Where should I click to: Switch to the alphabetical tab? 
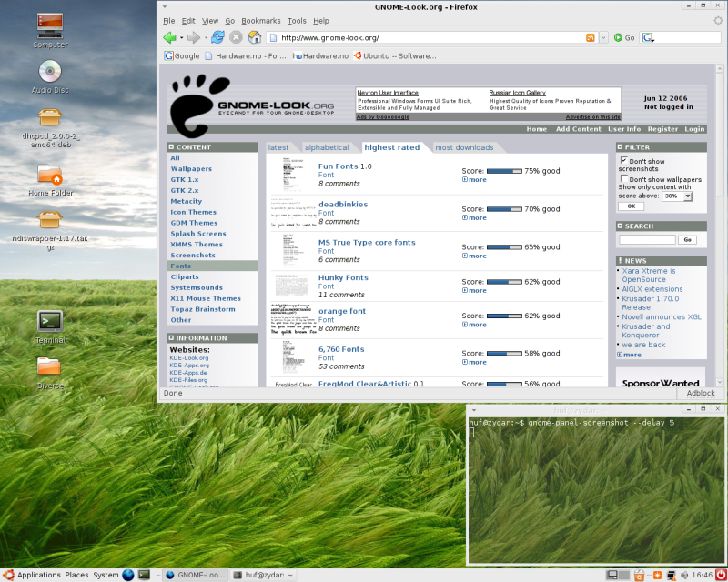click(327, 147)
